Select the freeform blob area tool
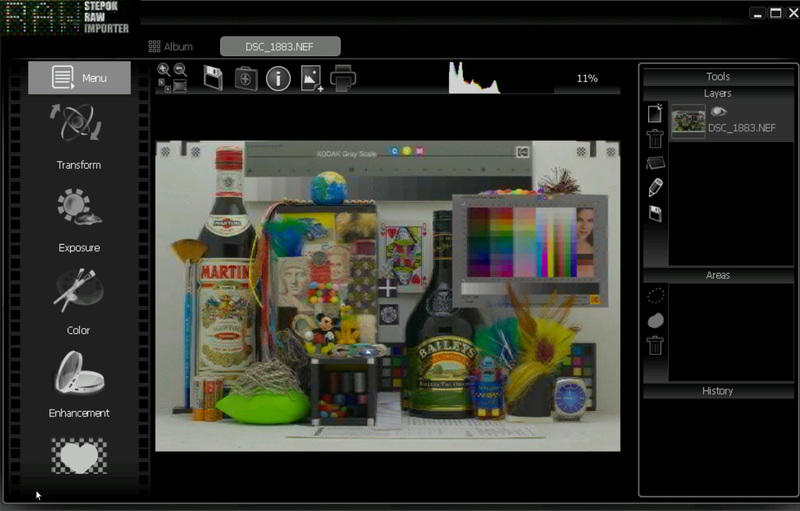Image resolution: width=800 pixels, height=511 pixels. point(656,320)
